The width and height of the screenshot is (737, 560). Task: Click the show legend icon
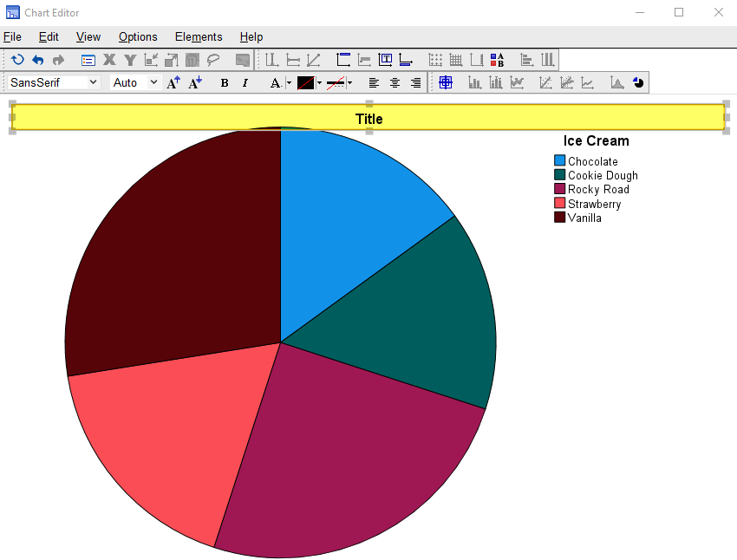497,60
